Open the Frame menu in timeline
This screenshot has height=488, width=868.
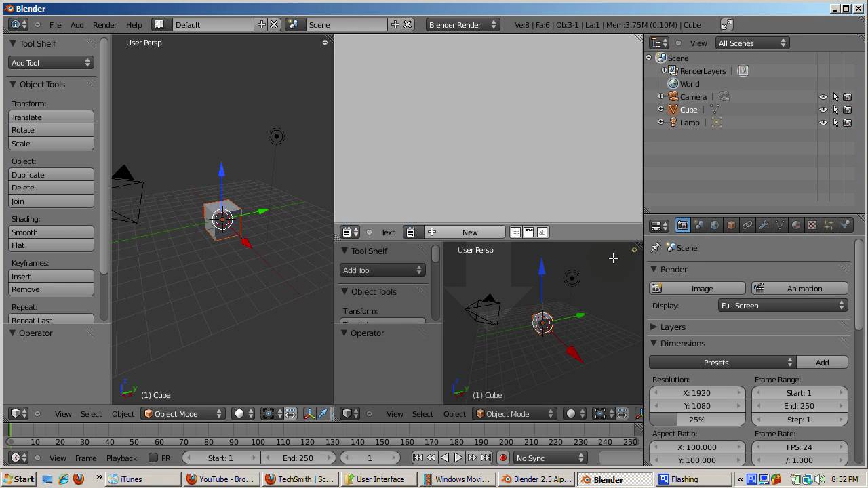(x=85, y=458)
